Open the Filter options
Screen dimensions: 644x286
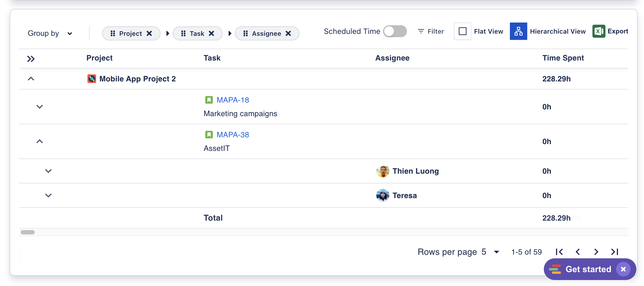(431, 31)
